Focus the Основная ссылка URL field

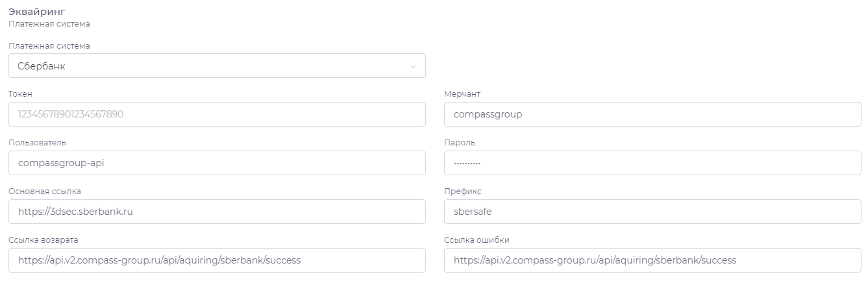click(x=217, y=212)
